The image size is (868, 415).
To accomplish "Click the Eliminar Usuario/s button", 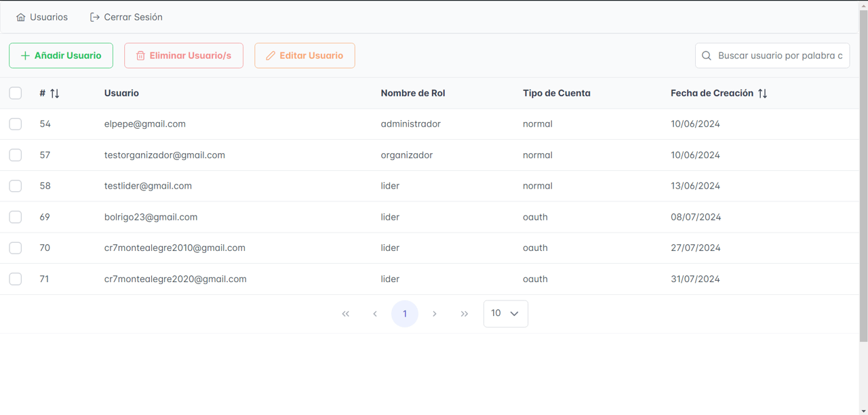I will tap(184, 56).
